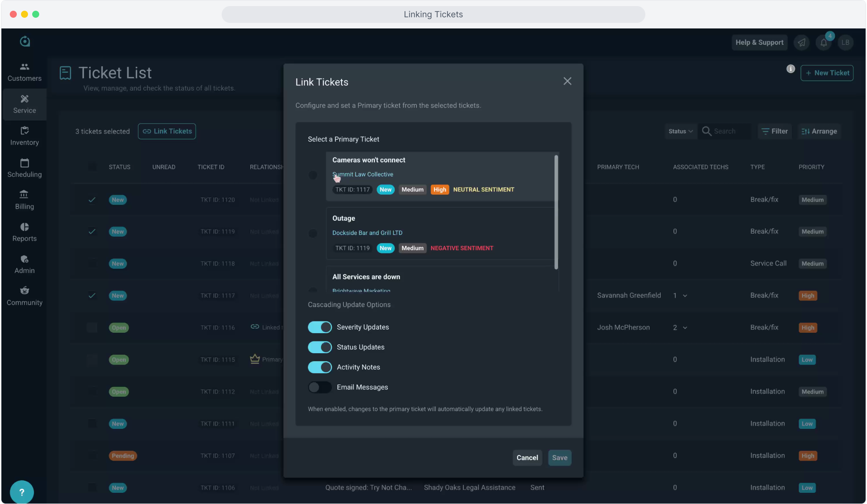Select Cameras won't connect as primary ticket

click(x=313, y=175)
